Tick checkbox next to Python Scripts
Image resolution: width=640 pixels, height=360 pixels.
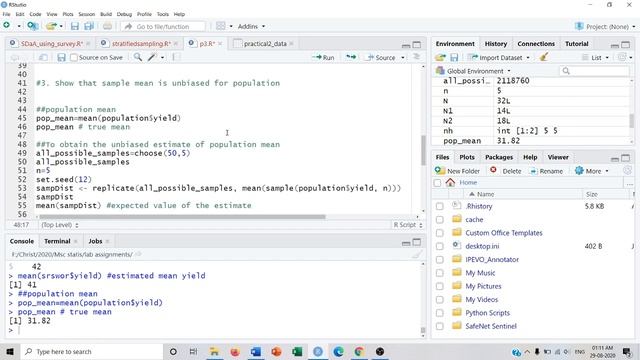coord(440,313)
